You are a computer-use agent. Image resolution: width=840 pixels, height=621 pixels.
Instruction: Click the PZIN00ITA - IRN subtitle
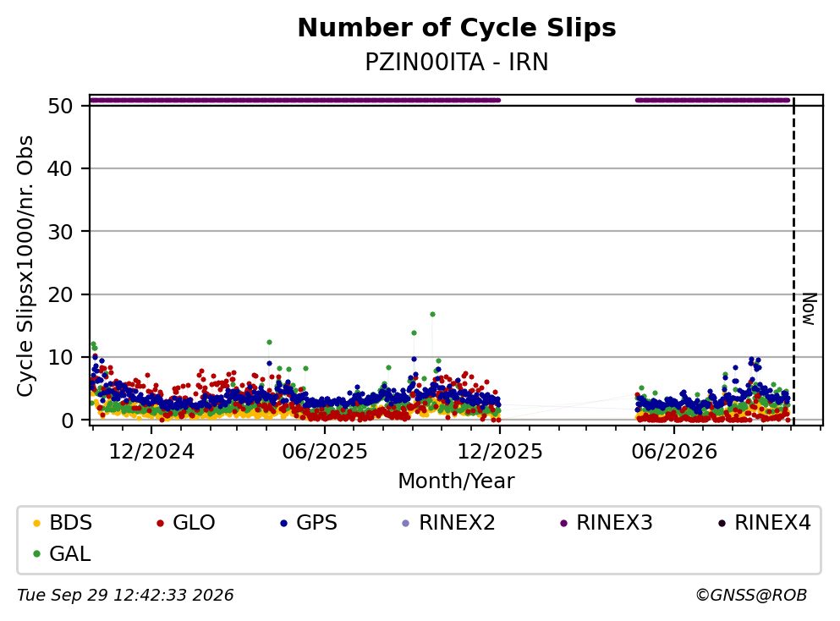pyautogui.click(x=457, y=62)
